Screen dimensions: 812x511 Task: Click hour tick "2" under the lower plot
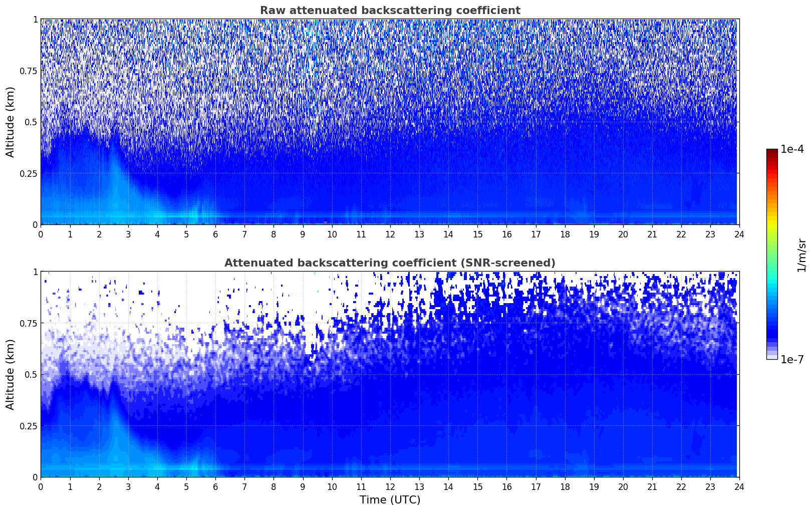point(99,486)
